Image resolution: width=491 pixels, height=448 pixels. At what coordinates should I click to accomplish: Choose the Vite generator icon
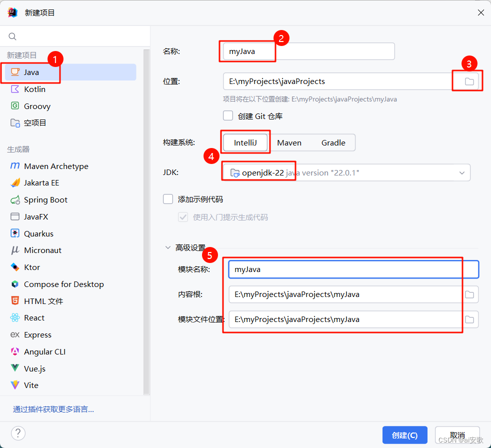tap(15, 385)
